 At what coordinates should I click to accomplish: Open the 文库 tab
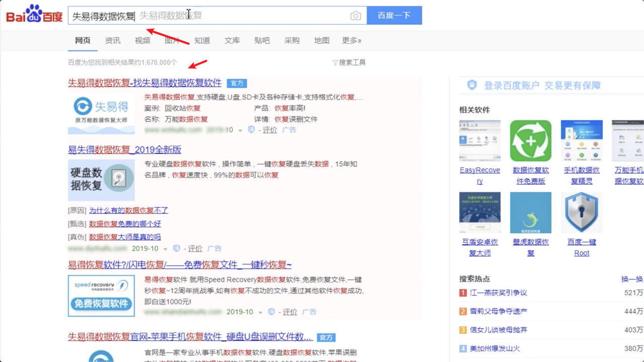[232, 41]
